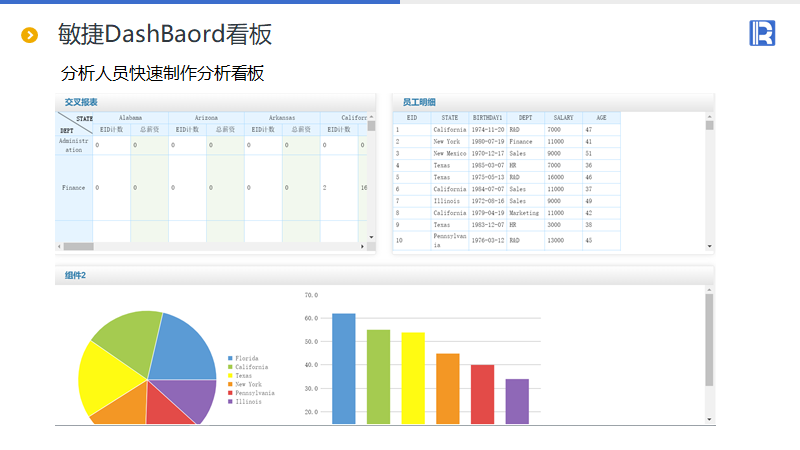
Task: Click the BIRTHDAY1 column header
Action: pyautogui.click(x=487, y=118)
